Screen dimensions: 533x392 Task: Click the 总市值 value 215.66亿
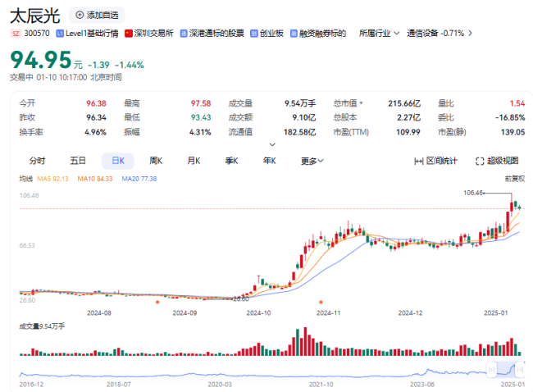[x=404, y=103]
